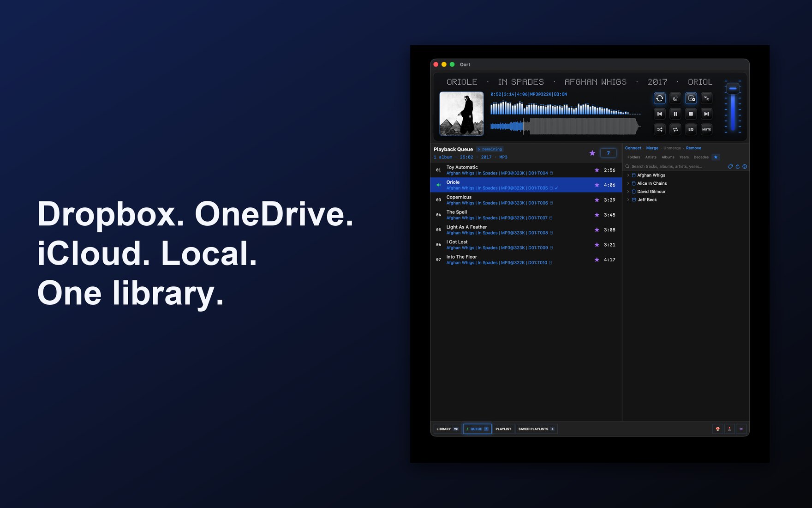
Task: Expand the David Gilmour source
Action: [x=628, y=192]
